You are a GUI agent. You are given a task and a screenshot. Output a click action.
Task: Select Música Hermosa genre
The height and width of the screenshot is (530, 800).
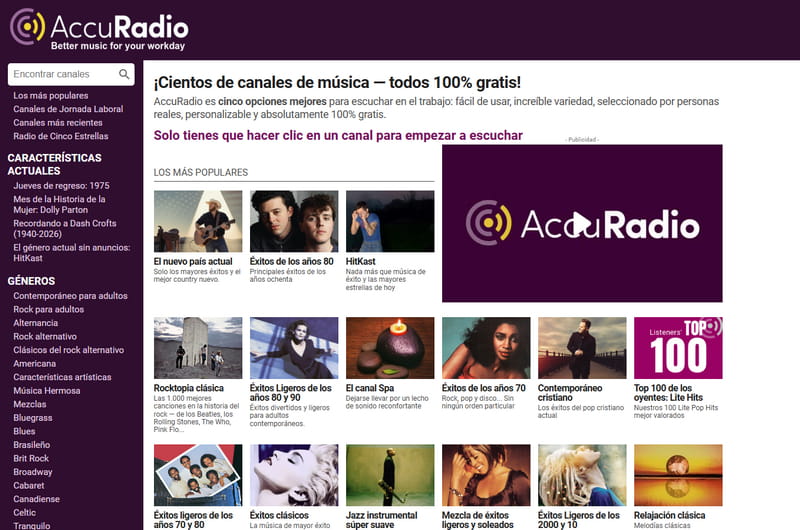(46, 390)
